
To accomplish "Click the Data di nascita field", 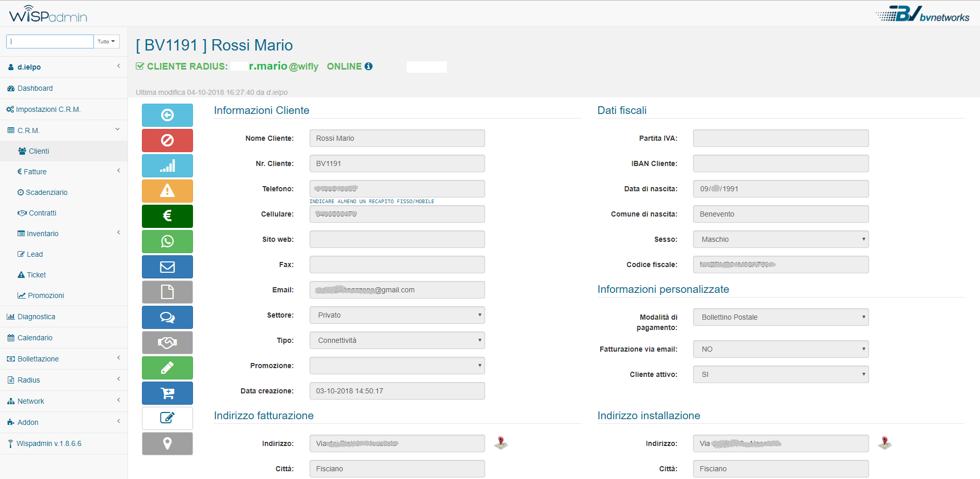I will point(781,189).
